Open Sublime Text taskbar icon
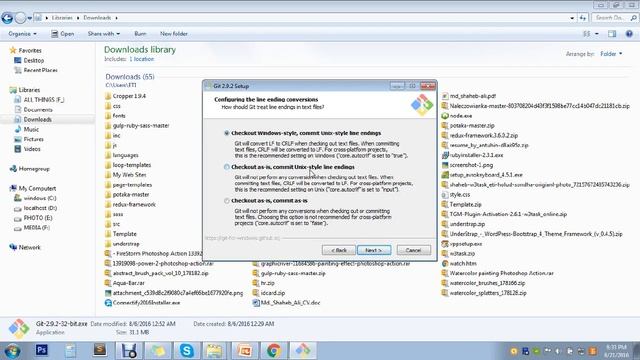640x360 pixels. coord(100,350)
